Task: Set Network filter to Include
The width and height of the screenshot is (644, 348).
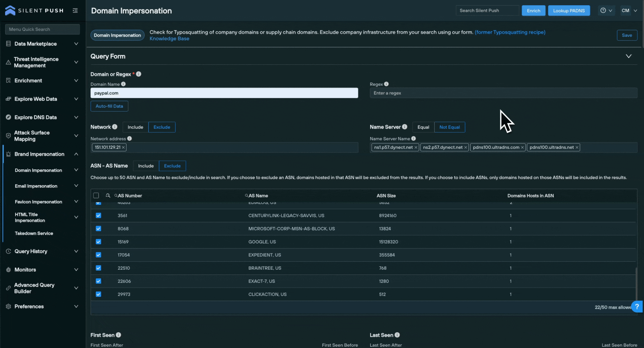Action: (x=135, y=127)
